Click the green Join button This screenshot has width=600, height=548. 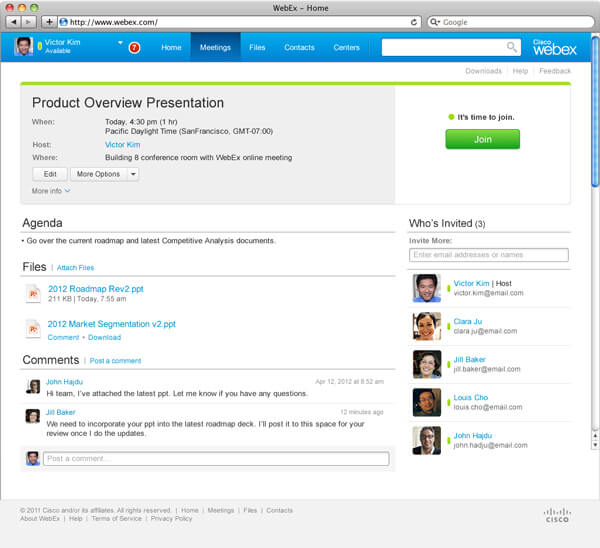pos(483,139)
